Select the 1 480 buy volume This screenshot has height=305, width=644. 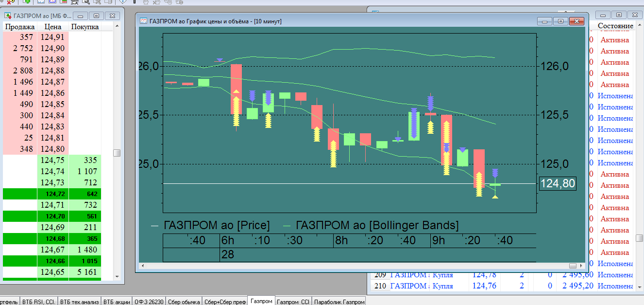85,250
